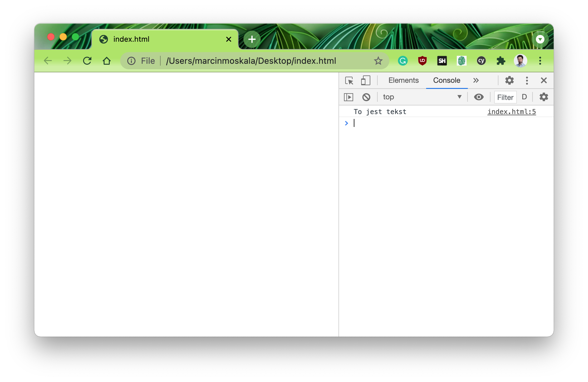This screenshot has width=588, height=382.
Task: Open a new tab with plus button
Action: [x=252, y=39]
